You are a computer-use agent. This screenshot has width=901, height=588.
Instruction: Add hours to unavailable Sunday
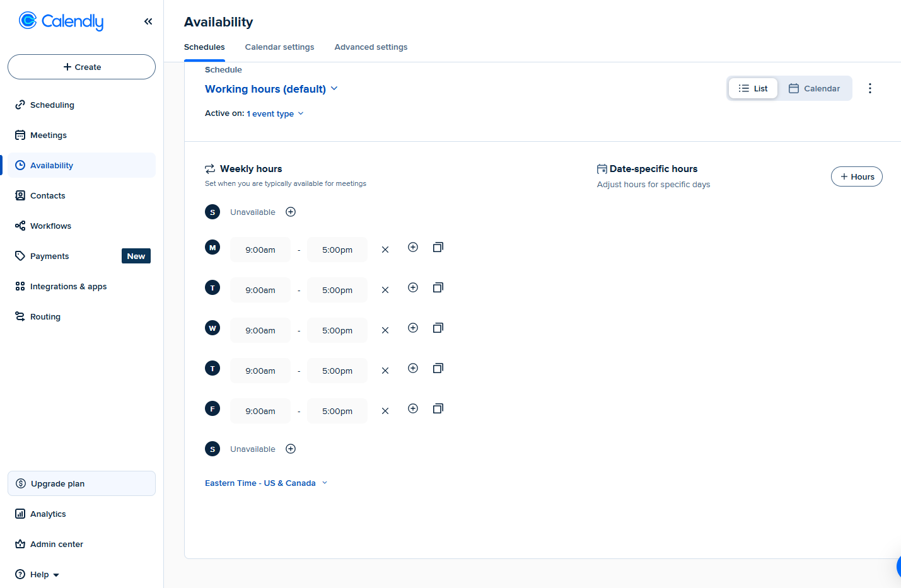click(x=291, y=212)
